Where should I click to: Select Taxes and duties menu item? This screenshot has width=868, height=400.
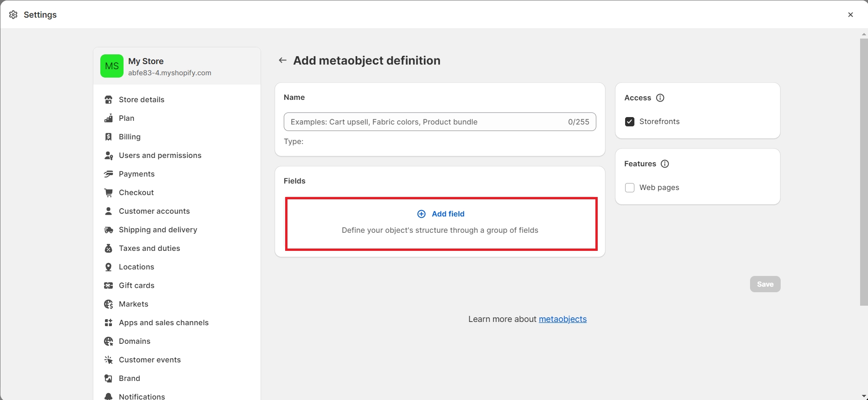click(x=149, y=249)
